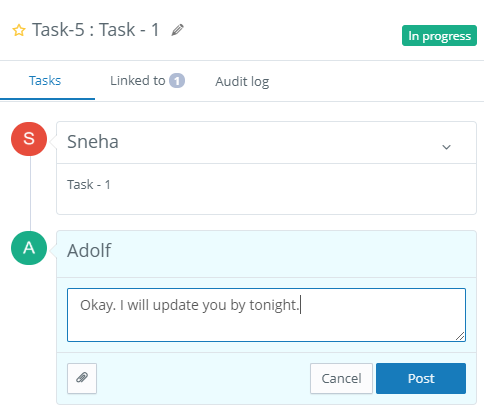
Task: Click the Adolf author name
Action: (89, 250)
